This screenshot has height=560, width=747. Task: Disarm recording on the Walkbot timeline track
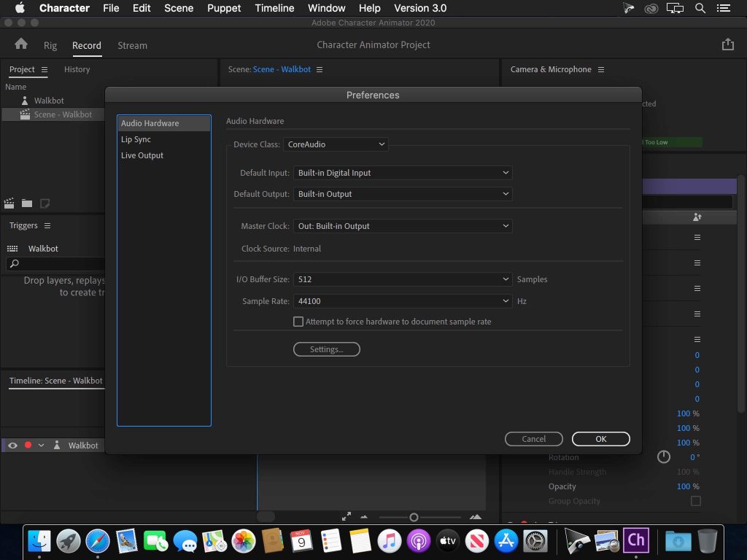(28, 445)
